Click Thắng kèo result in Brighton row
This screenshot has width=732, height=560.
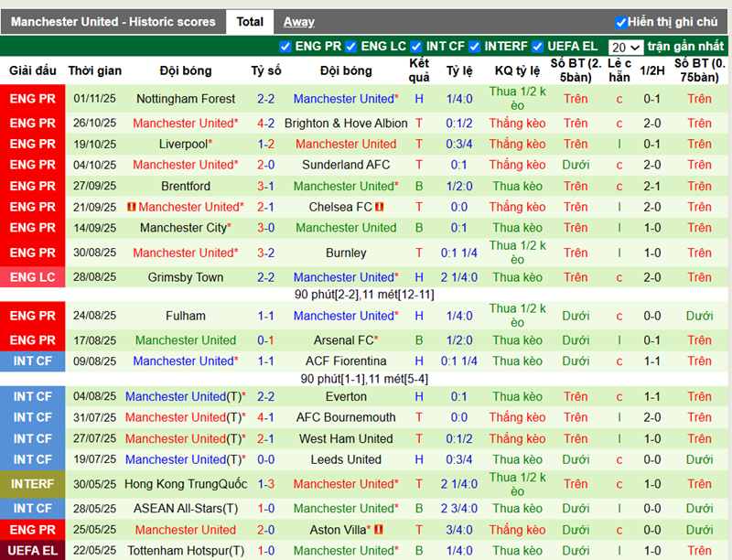pos(517,124)
